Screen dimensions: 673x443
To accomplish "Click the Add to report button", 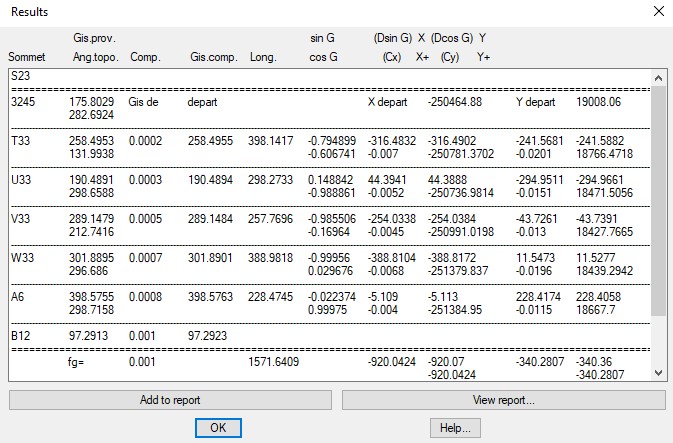I will (x=170, y=400).
